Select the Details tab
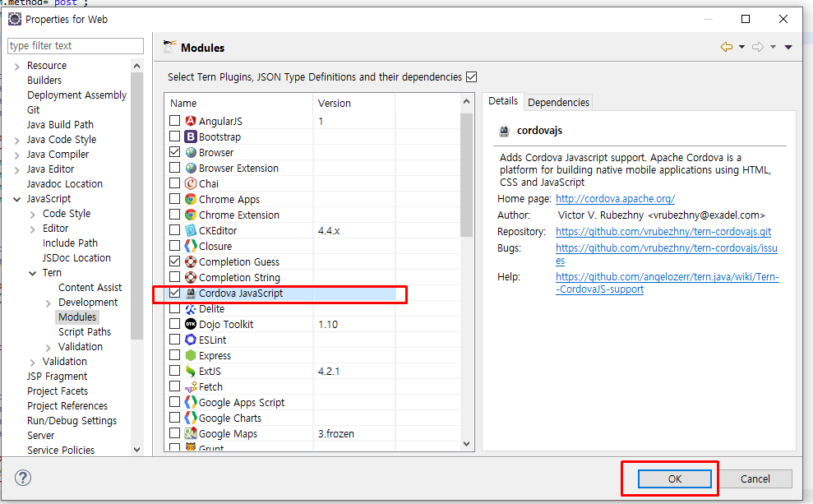Image resolution: width=813 pixels, height=504 pixels. 503,100
